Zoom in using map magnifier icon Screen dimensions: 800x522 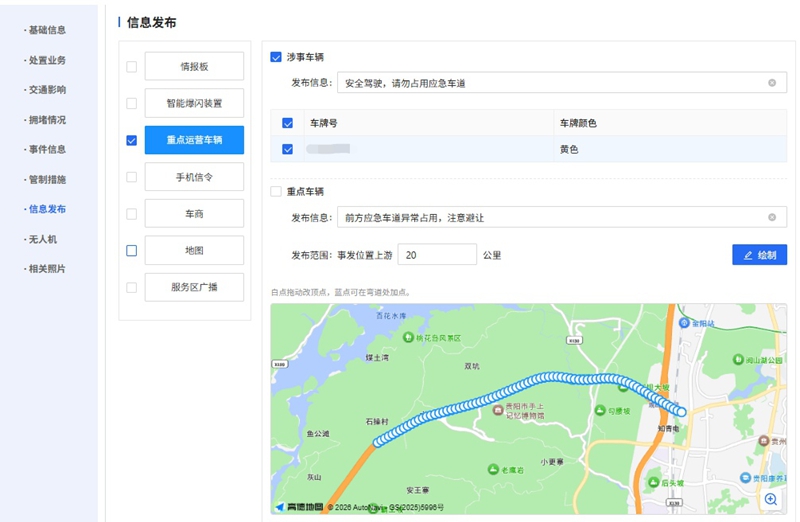click(x=770, y=499)
